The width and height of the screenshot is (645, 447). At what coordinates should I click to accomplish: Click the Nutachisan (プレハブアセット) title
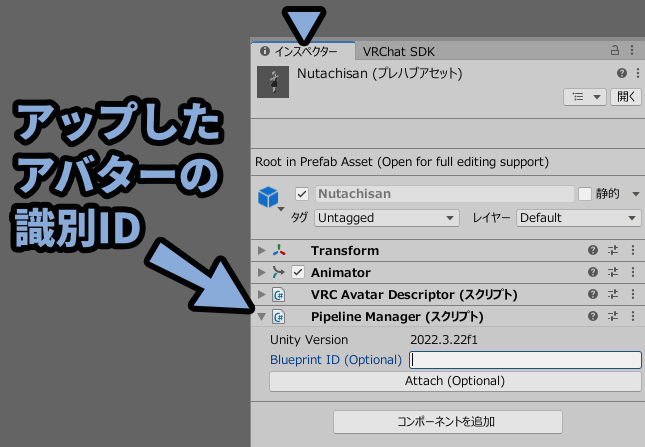[x=379, y=74]
